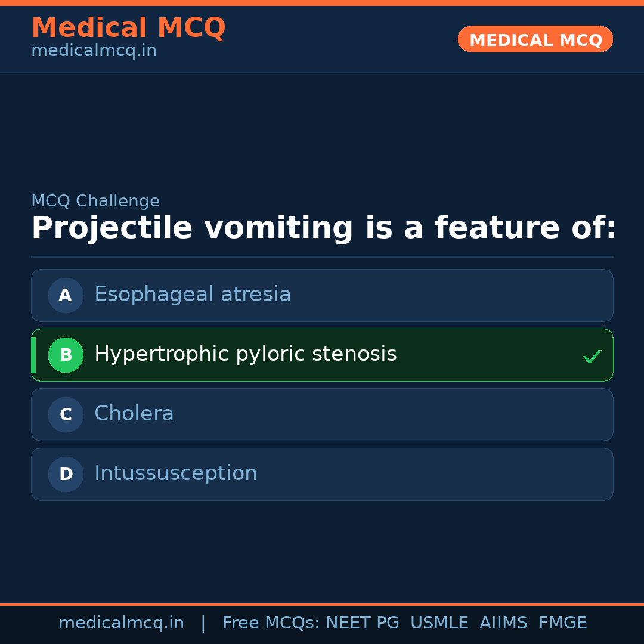644x644 pixels.
Task: Open the medicalmcq.in link in footer
Action: pos(121,623)
